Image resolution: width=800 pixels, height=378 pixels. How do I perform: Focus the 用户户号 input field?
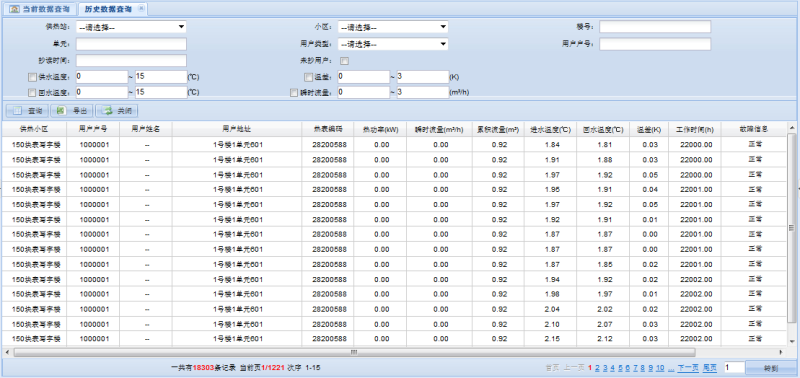point(655,44)
